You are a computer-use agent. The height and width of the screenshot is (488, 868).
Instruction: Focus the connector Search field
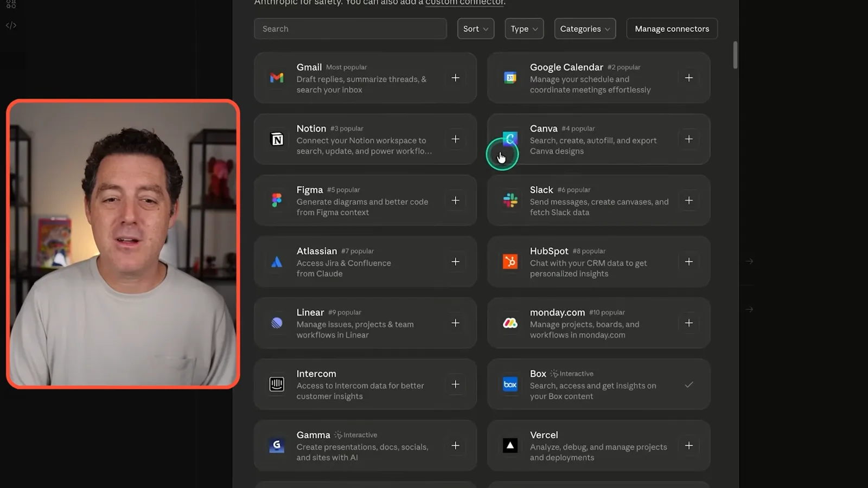[350, 29]
